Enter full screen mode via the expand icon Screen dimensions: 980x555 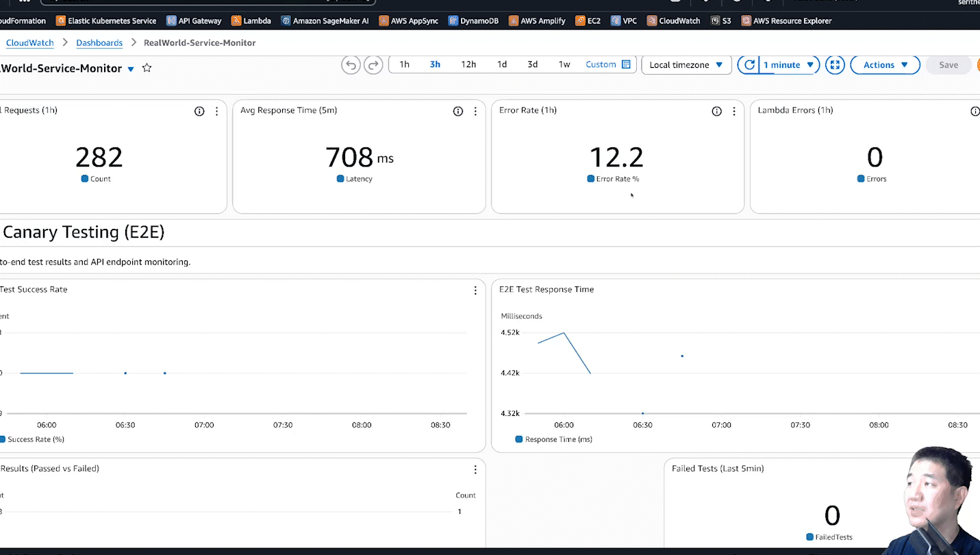click(x=835, y=65)
